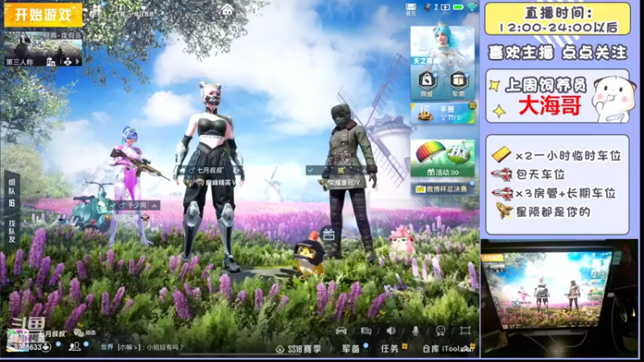Open the 手册 pass 77/81 banner
The height and width of the screenshot is (362, 644).
click(x=443, y=113)
